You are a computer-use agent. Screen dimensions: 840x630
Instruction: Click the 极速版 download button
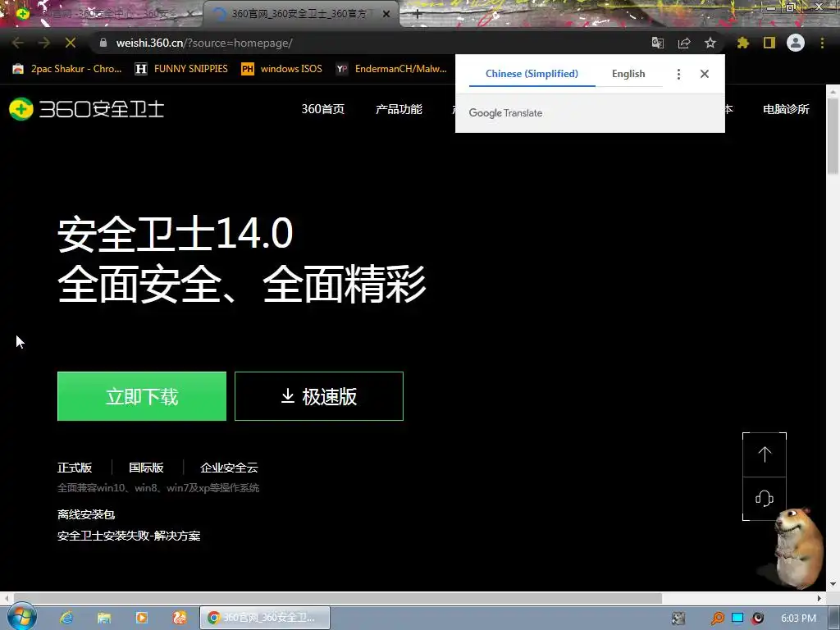(319, 396)
